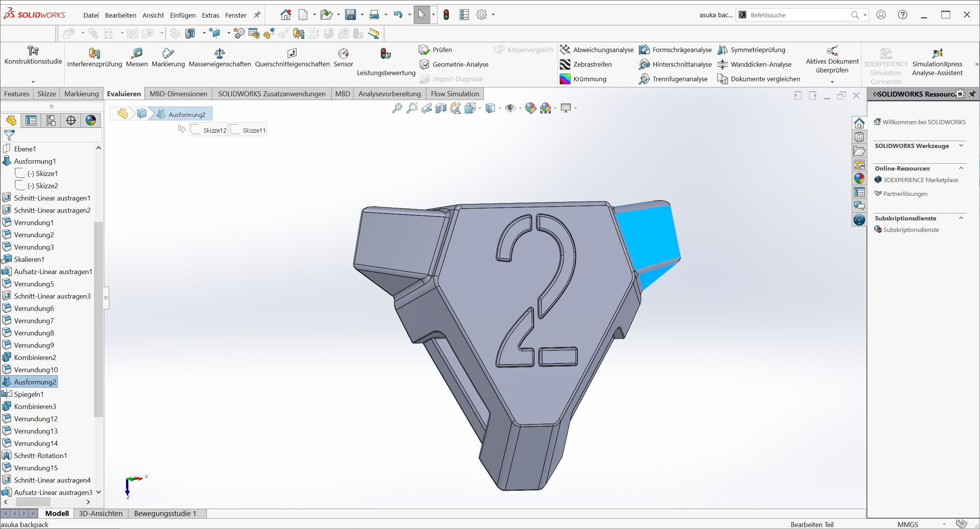Image resolution: width=980 pixels, height=529 pixels.
Task: Select Skizze11 in breadcrumb
Action: pos(247,130)
